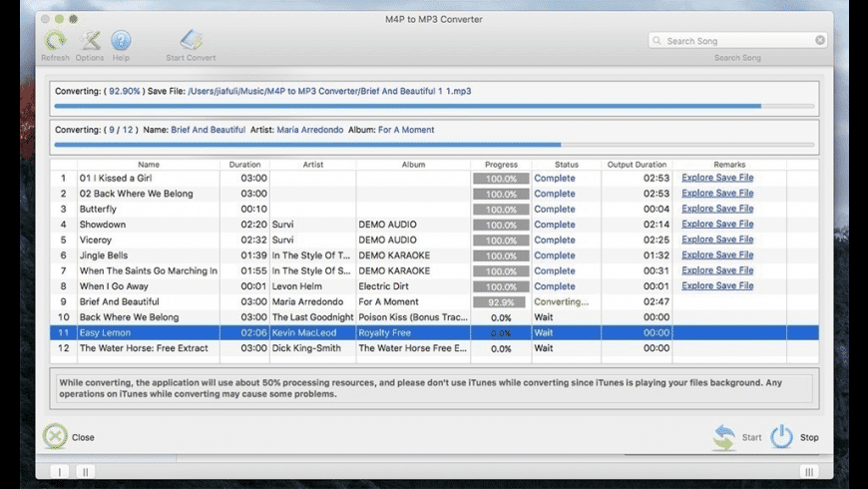This screenshot has height=489, width=868.
Task: Select the 'When I Go Away' song row
Action: tap(434, 286)
